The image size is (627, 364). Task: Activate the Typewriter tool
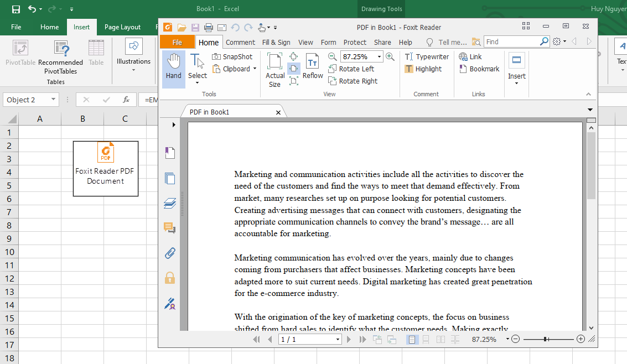click(x=426, y=56)
